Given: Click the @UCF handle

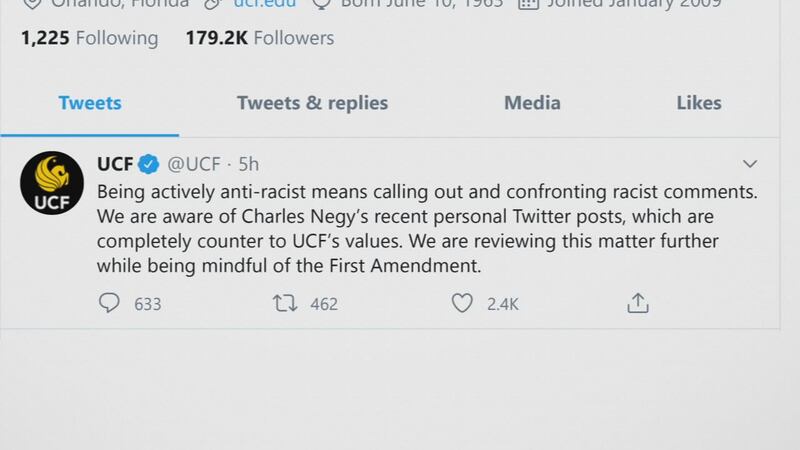Looking at the screenshot, I should click(194, 164).
